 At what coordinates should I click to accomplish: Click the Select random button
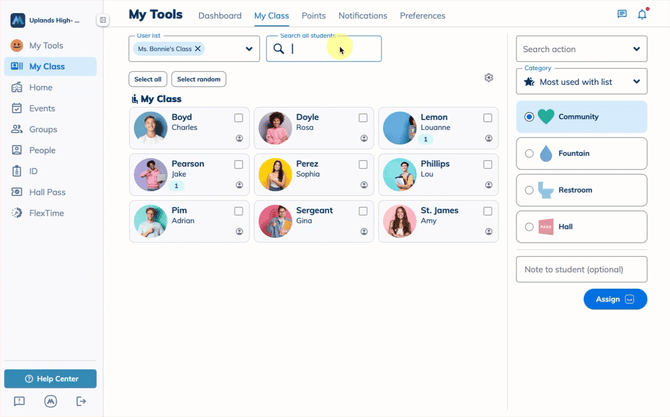pyautogui.click(x=199, y=79)
